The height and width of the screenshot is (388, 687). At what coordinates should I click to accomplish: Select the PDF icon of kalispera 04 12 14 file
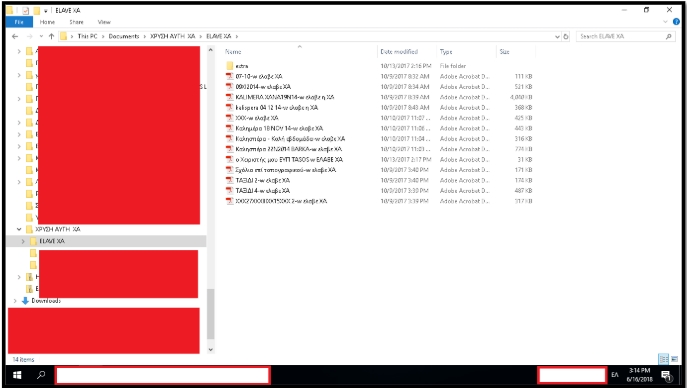pyautogui.click(x=230, y=107)
